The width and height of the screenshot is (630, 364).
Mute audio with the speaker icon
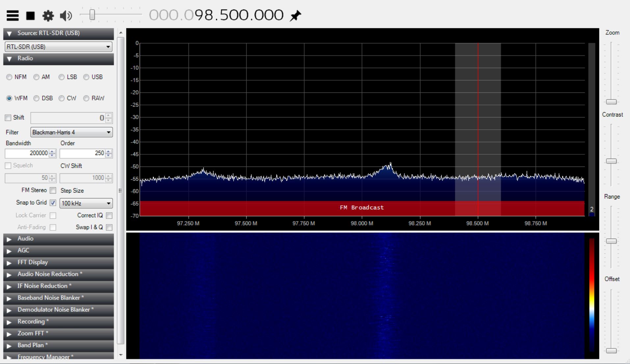click(x=65, y=15)
